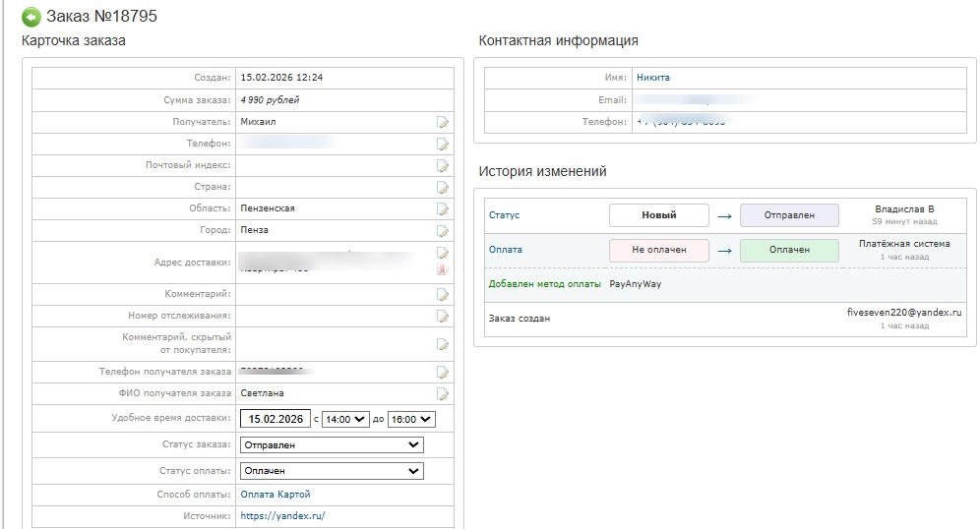Open the Статус заказа dropdown
Viewport: 980px width, 529px height.
pyautogui.click(x=332, y=445)
